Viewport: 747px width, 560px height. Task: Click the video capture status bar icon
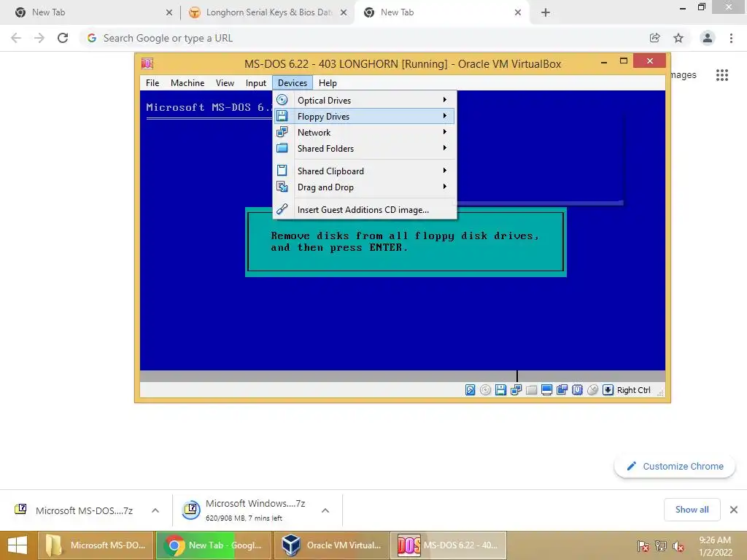click(x=562, y=390)
